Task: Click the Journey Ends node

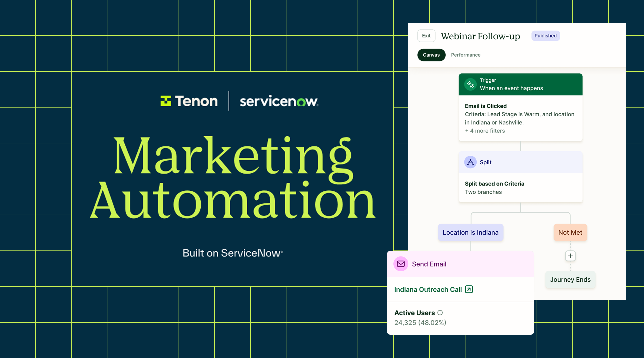Action: (570, 279)
